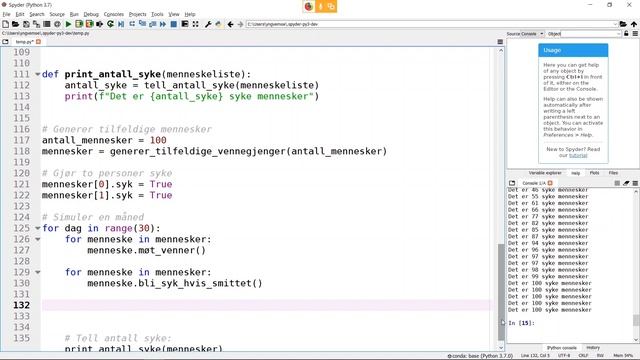Open the Run menu
The height and width of the screenshot is (360, 640).
[x=74, y=14]
